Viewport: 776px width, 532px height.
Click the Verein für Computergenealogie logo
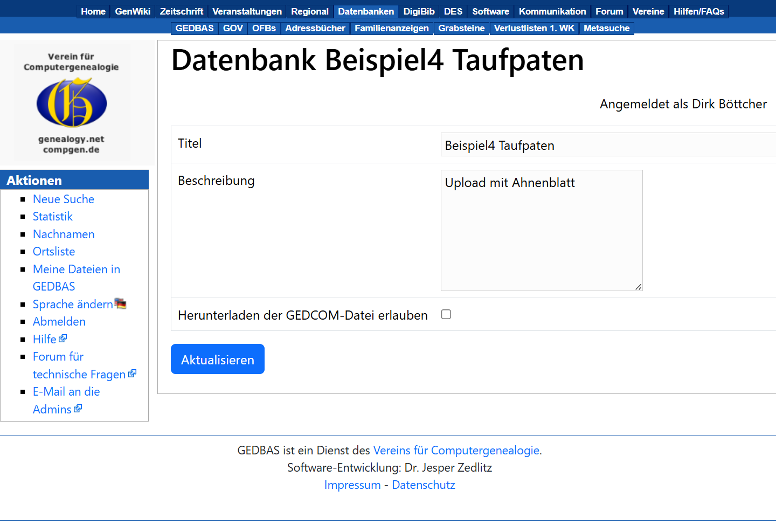[72, 102]
